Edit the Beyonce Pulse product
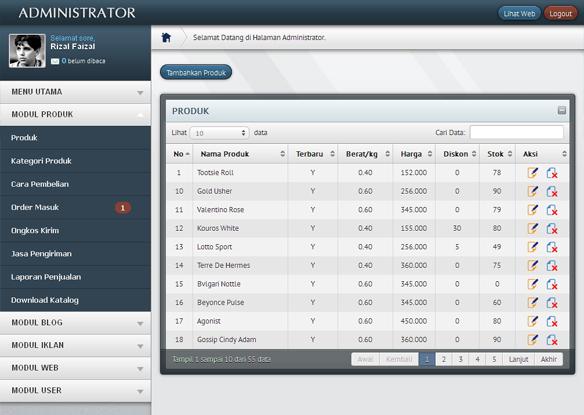The height and width of the screenshot is (415, 584). (533, 302)
